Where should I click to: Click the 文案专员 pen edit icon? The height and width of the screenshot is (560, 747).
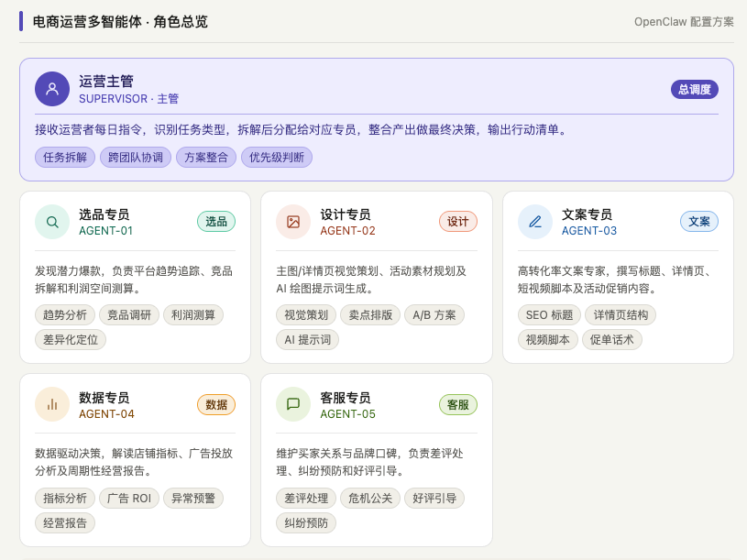(535, 222)
